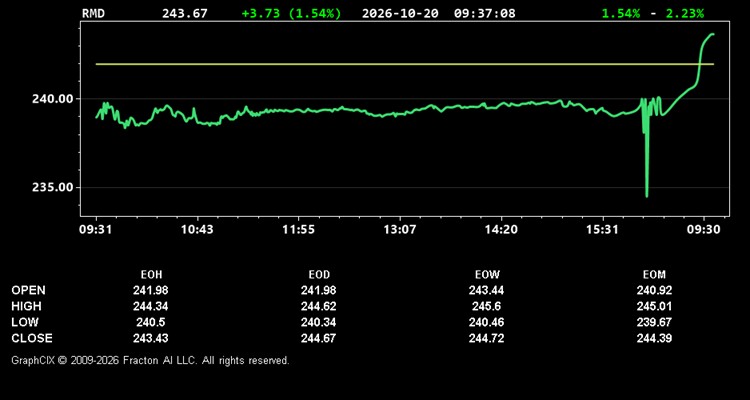This screenshot has height=400, width=750.
Task: Click the timestamp 09:37:08
Action: (x=485, y=13)
